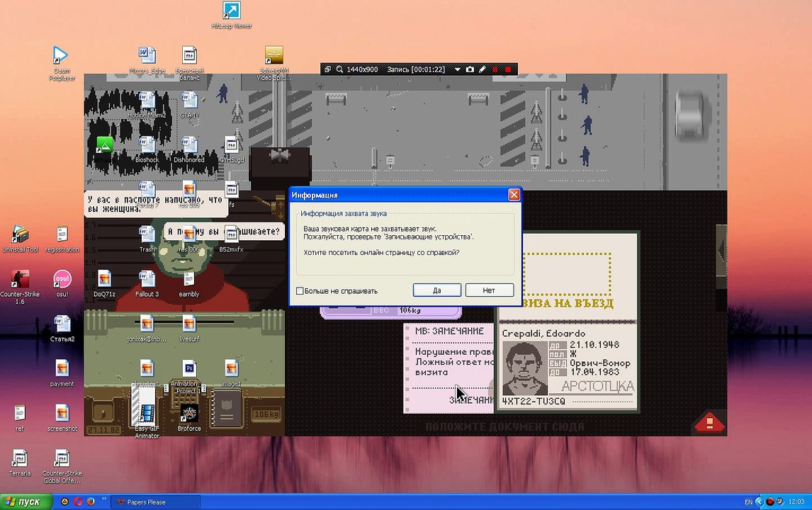812x510 pixels.
Task: Click the EN language indicator in the tray
Action: [x=748, y=501]
